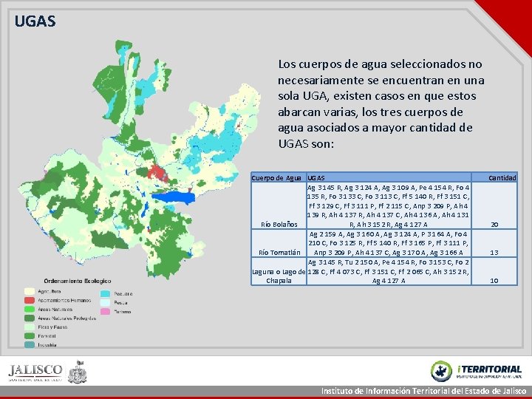Click the Forestal legend swatch
The image size is (532, 399).
30,336
